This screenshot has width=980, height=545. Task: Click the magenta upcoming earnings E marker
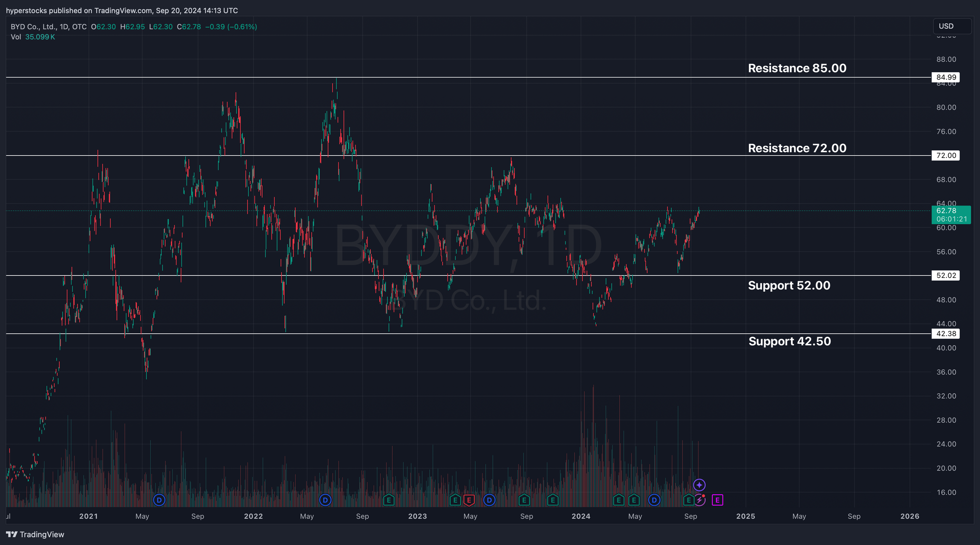pyautogui.click(x=717, y=500)
